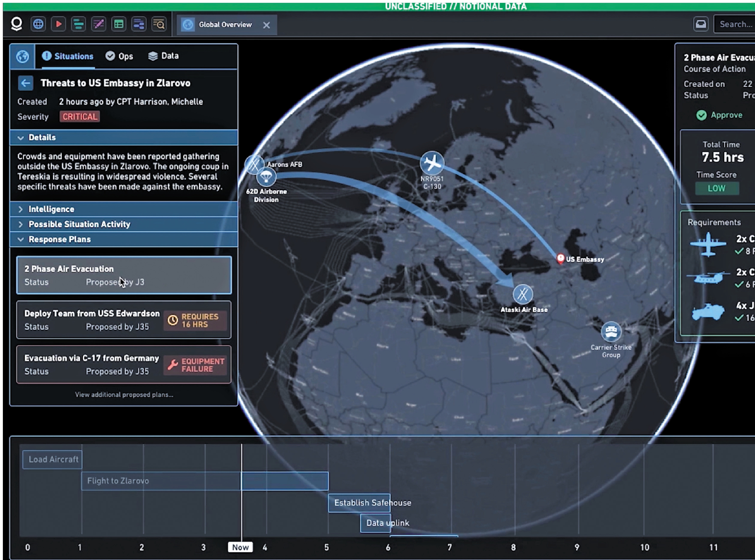Select the purple pencil edit tool
The image size is (755, 560).
pyautogui.click(x=99, y=24)
